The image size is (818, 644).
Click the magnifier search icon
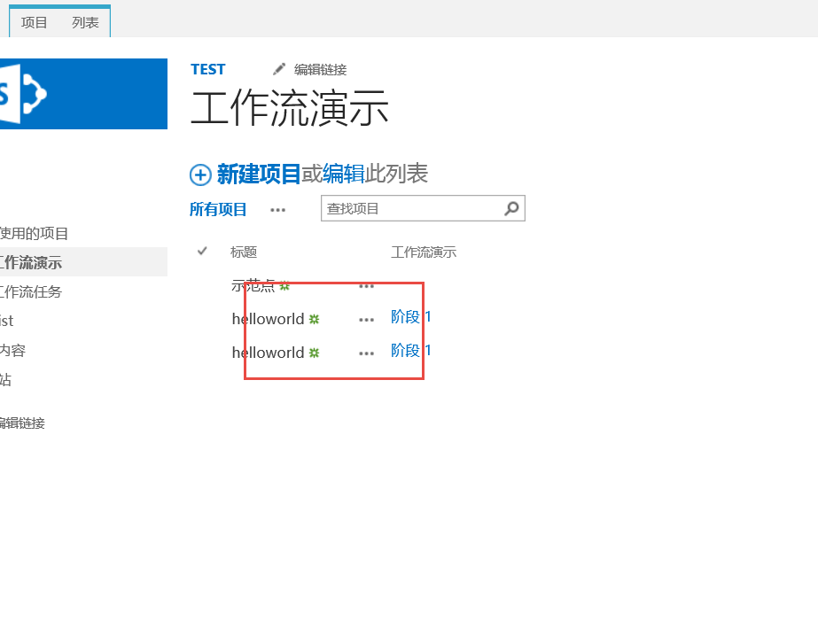click(x=511, y=208)
